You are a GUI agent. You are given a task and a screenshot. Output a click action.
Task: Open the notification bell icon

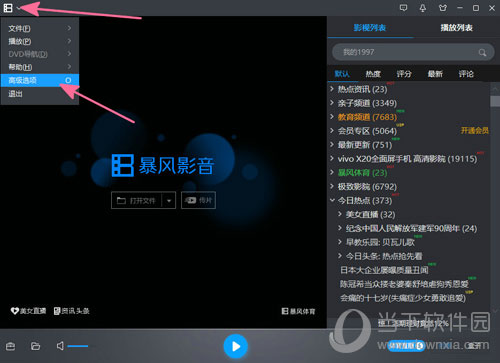click(423, 8)
